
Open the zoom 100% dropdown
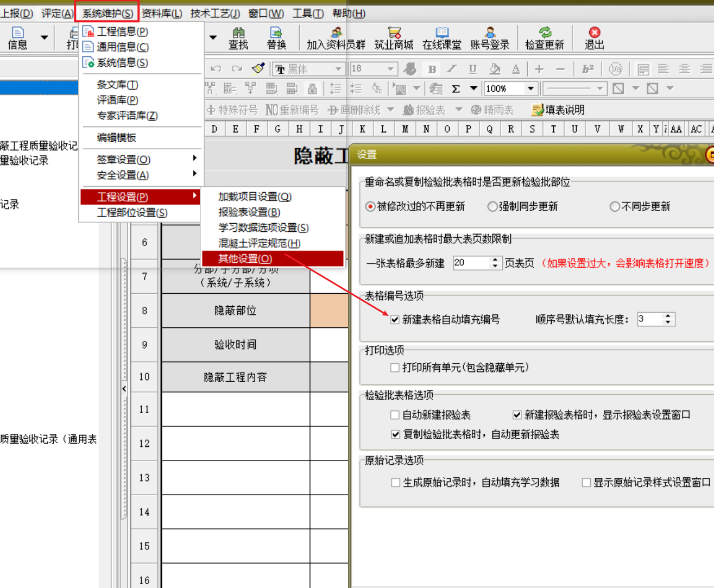530,88
